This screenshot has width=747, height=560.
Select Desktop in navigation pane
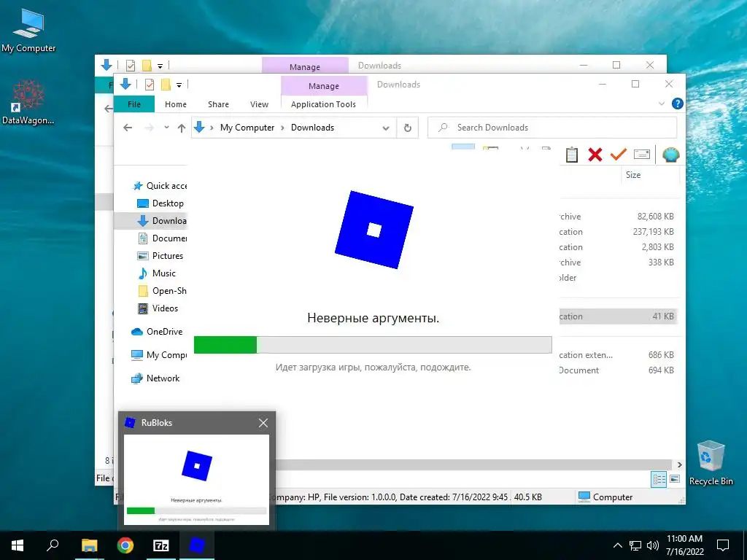point(161,203)
